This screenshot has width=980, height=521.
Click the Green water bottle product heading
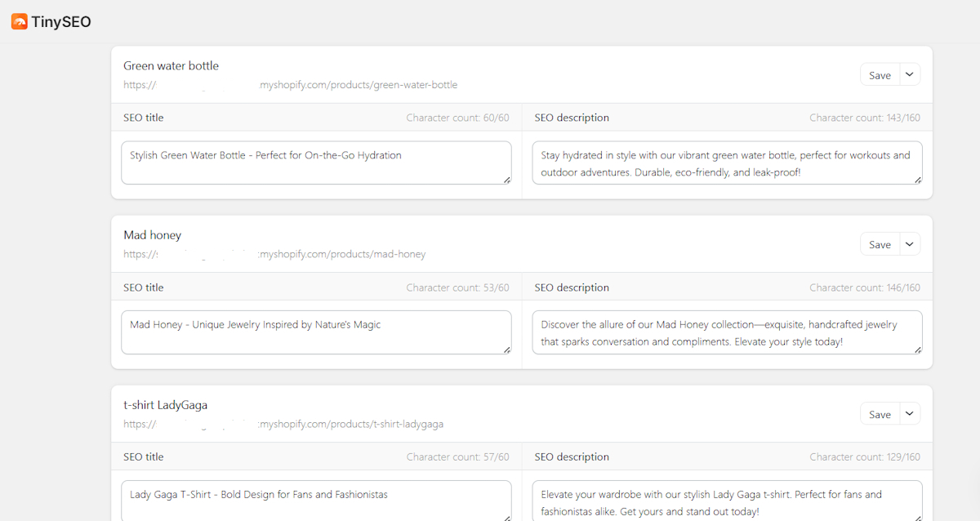pos(171,65)
